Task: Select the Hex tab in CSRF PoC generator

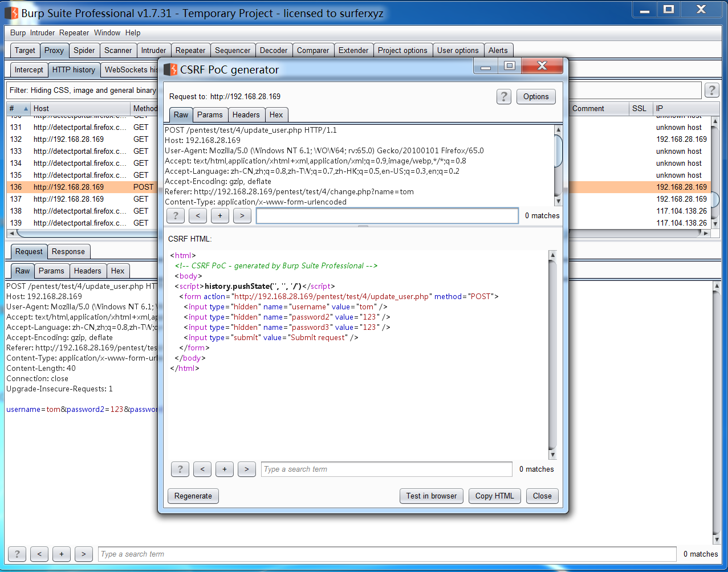Action: (276, 115)
